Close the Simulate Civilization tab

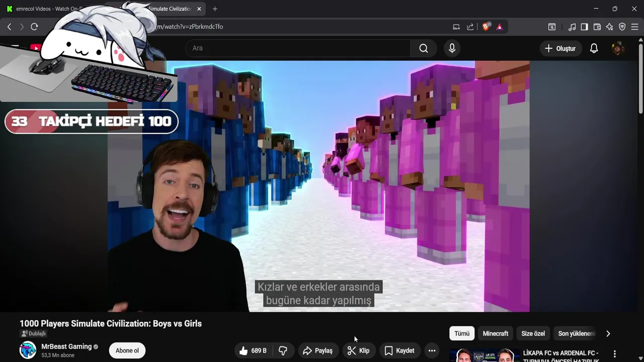(x=199, y=9)
